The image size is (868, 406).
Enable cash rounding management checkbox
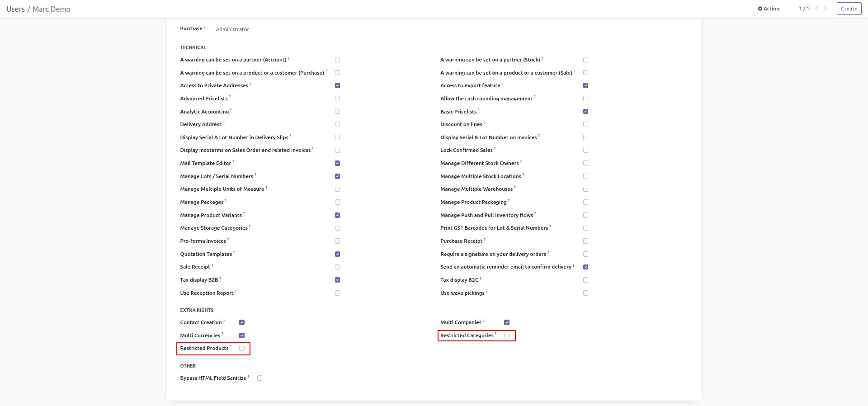pos(585,99)
